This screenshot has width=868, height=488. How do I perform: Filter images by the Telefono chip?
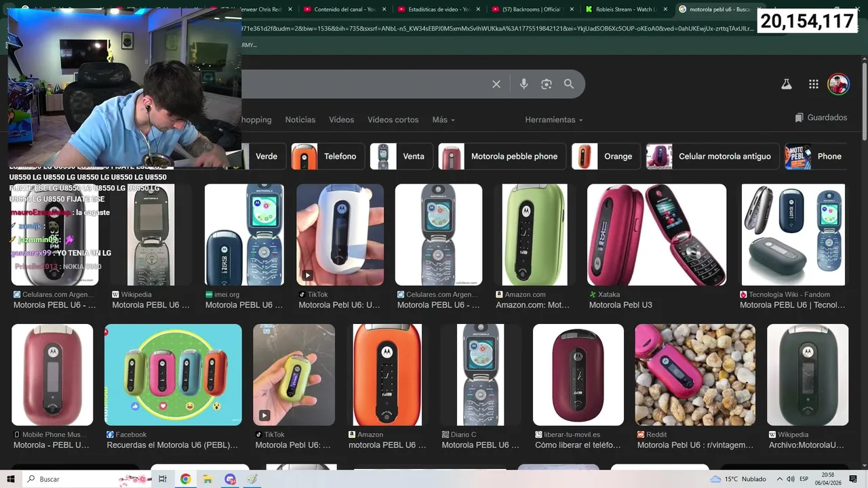coord(328,157)
